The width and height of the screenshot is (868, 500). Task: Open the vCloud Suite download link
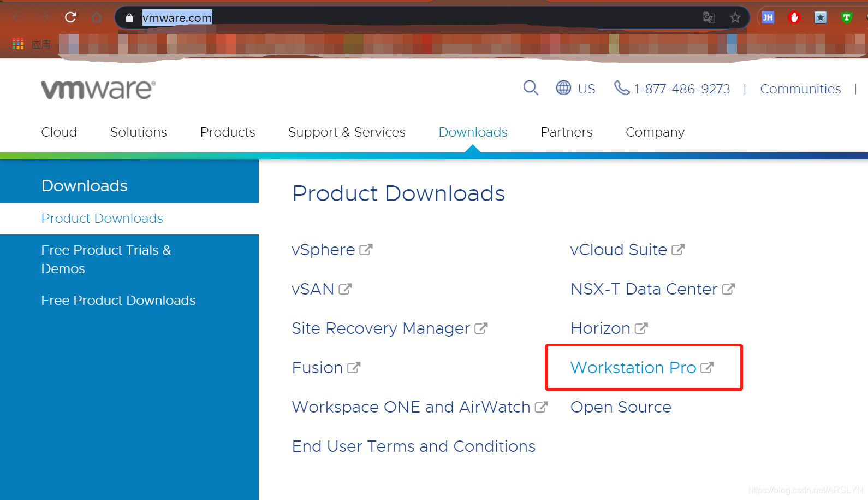pos(619,250)
